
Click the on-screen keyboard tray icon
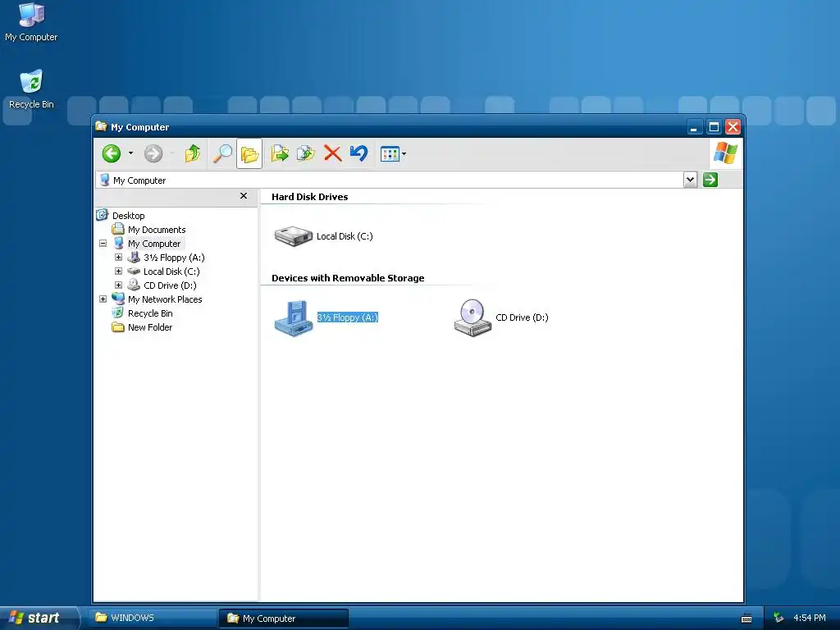pos(746,619)
